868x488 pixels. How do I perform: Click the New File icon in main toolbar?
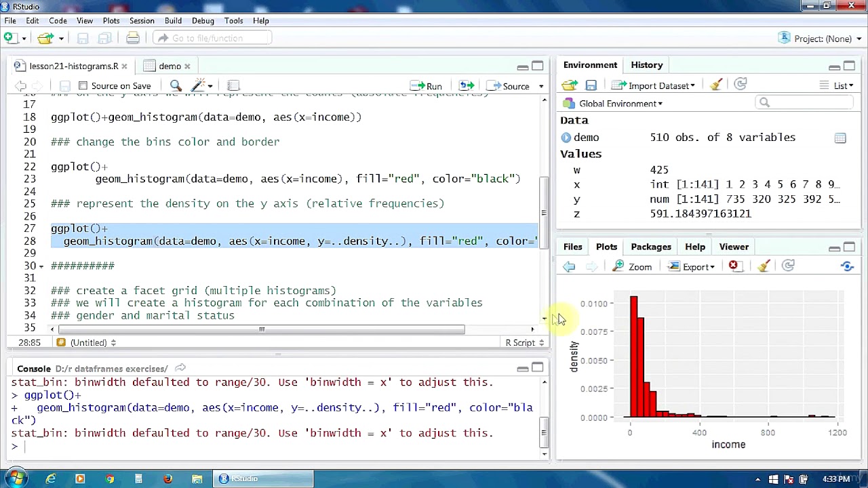[x=9, y=38]
